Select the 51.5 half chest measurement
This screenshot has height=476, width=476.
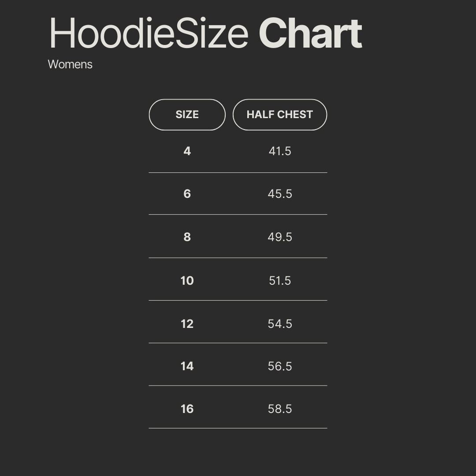pyautogui.click(x=280, y=281)
